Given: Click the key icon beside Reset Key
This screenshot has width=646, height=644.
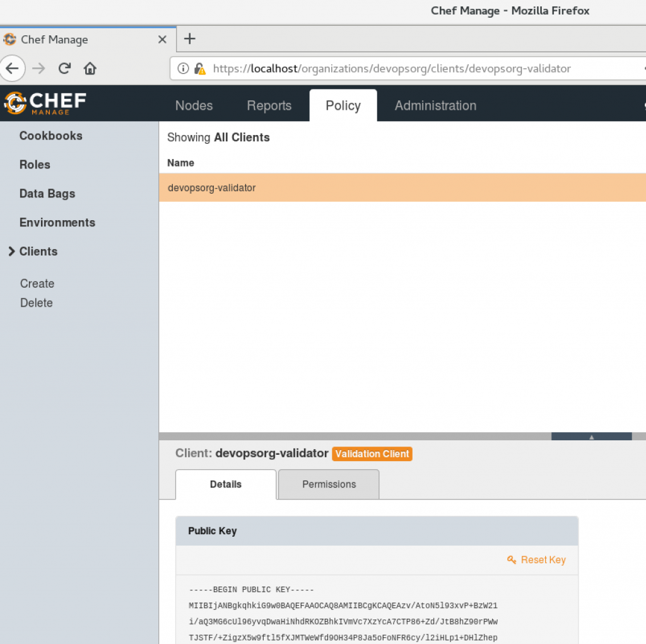Looking at the screenshot, I should pos(512,559).
